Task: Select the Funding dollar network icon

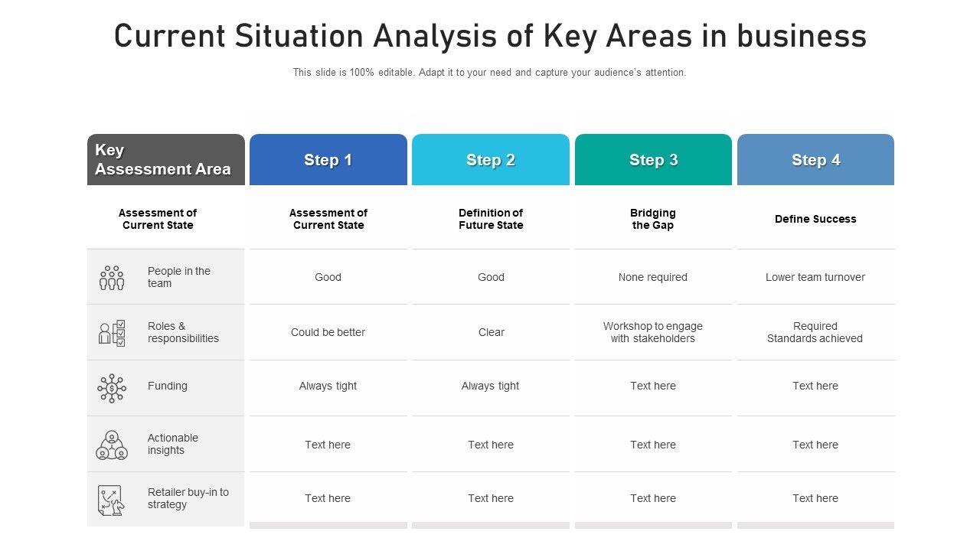Action: pos(112,388)
